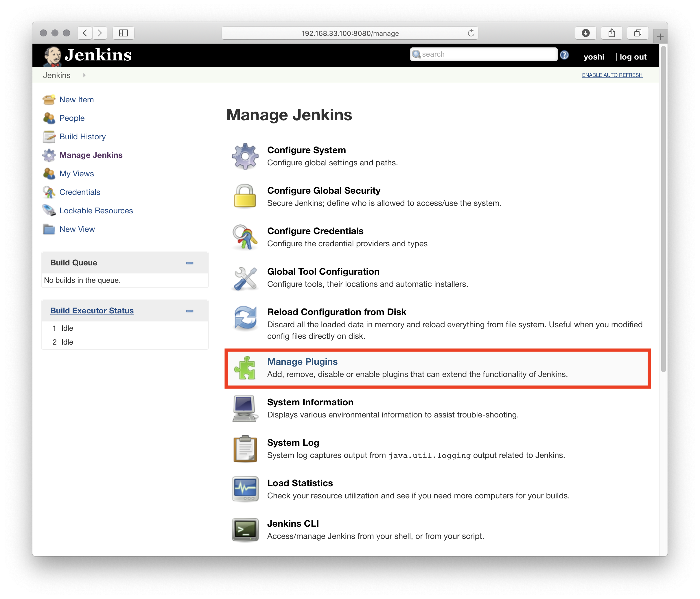The width and height of the screenshot is (700, 599).
Task: Click the Manage Plugins puzzle piece icon
Action: click(x=245, y=368)
